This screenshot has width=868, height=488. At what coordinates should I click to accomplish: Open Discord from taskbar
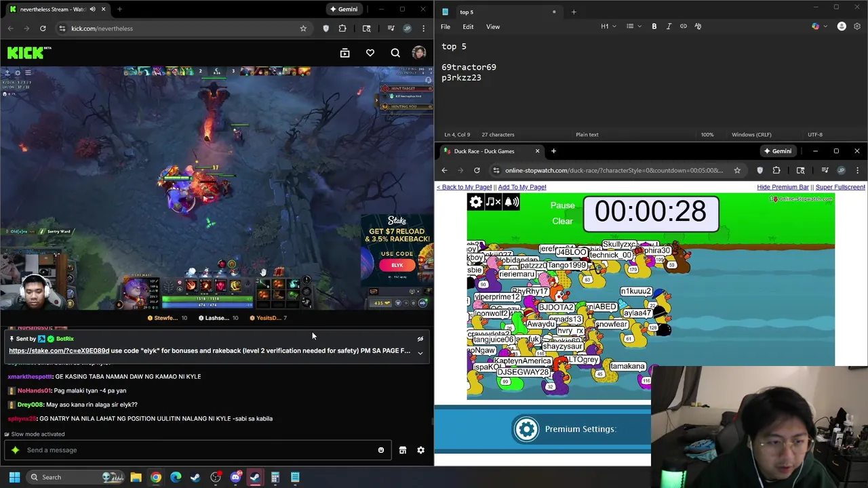coord(235,477)
